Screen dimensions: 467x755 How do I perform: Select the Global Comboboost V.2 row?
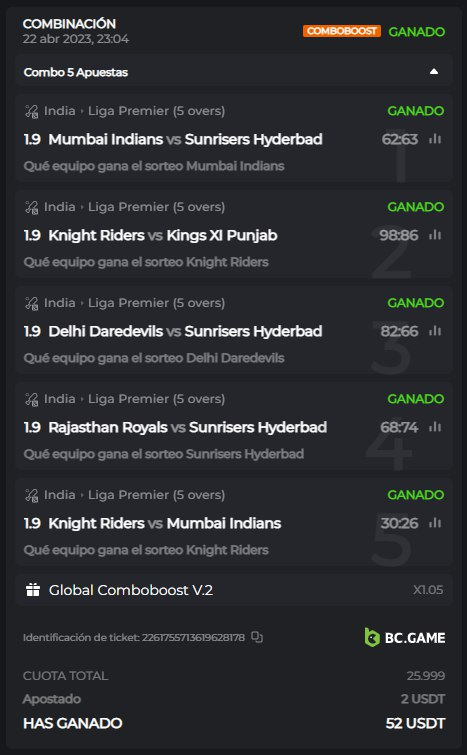(234, 590)
